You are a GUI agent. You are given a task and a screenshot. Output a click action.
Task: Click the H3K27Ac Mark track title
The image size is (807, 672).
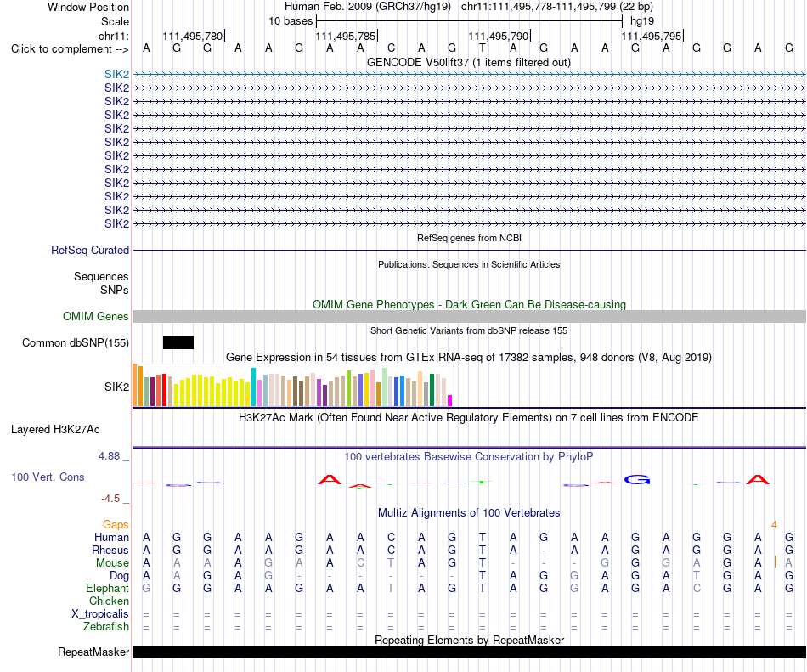(x=469, y=417)
